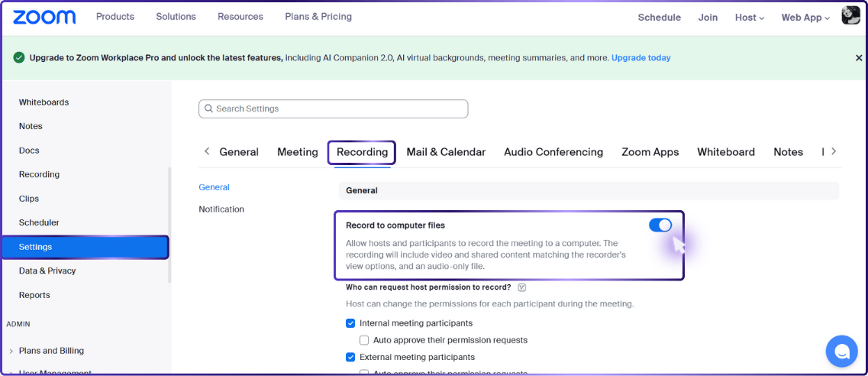Select Settings in the sidebar
The image size is (868, 376).
(85, 247)
